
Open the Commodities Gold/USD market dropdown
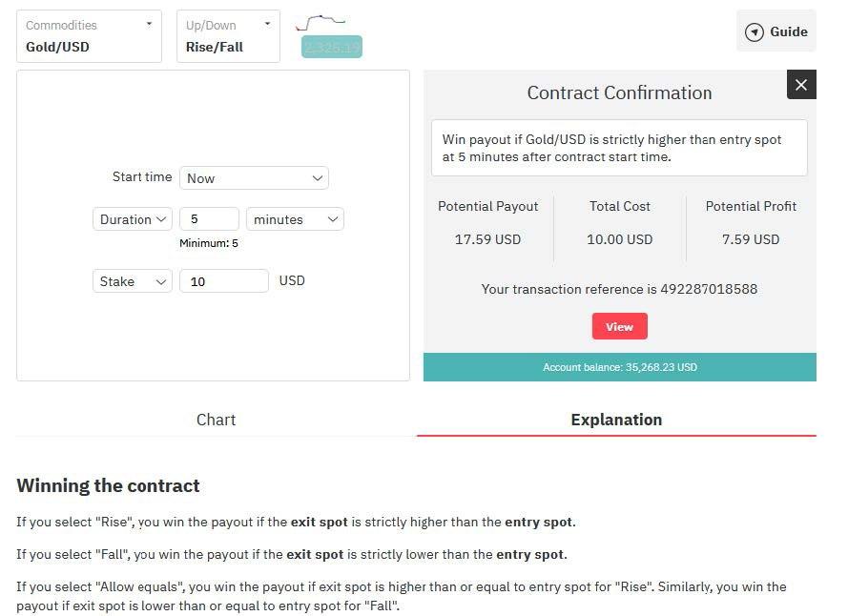[x=90, y=36]
